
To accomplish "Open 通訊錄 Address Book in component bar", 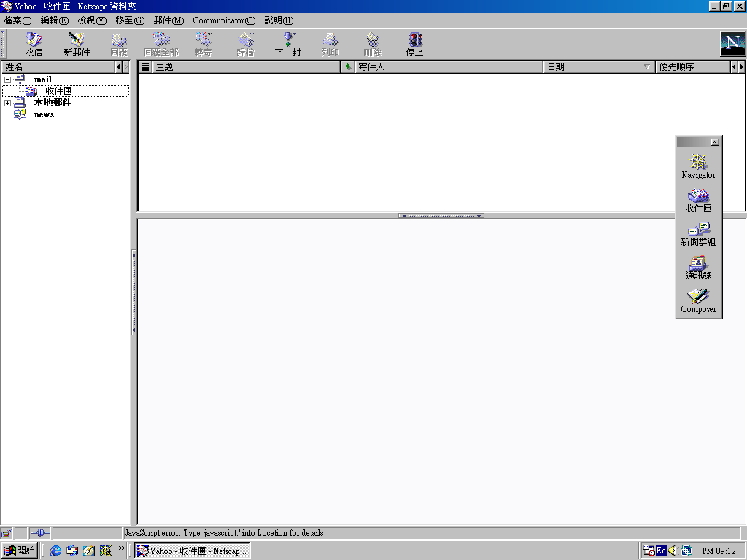I will (x=698, y=268).
